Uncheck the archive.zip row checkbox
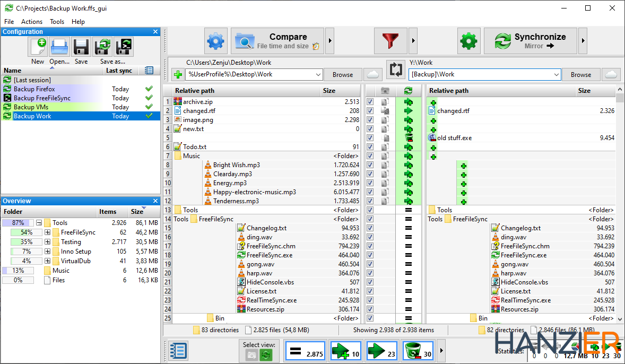Screen dimensions: 625x364 click(x=370, y=102)
